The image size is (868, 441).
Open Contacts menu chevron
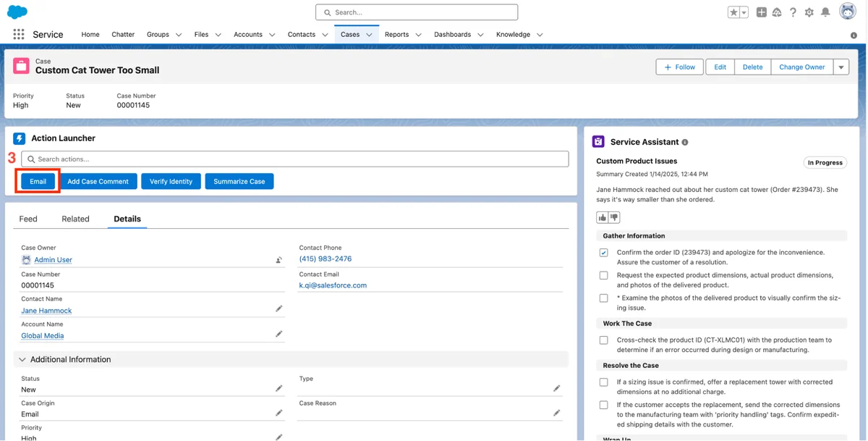pos(325,35)
